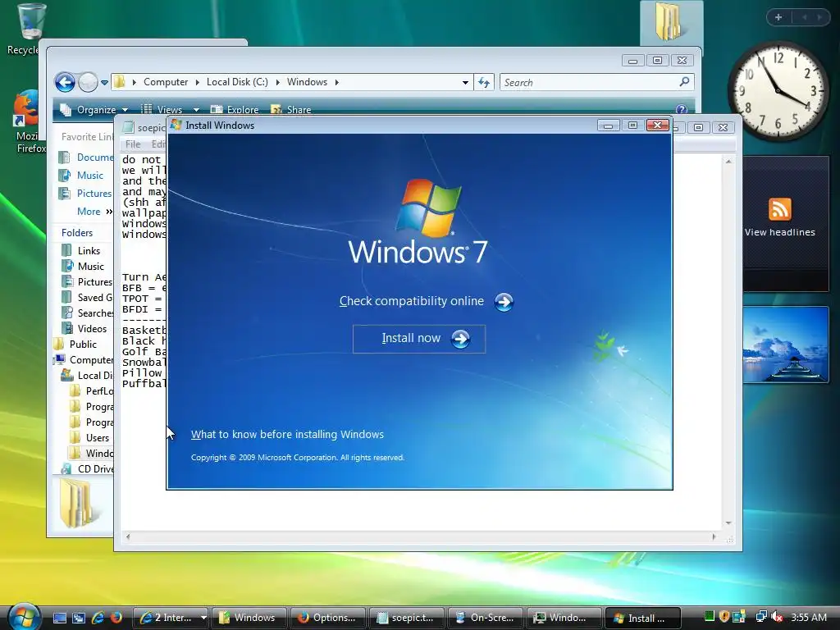Click the Views toolbar button
This screenshot has width=840, height=630.
[162, 109]
